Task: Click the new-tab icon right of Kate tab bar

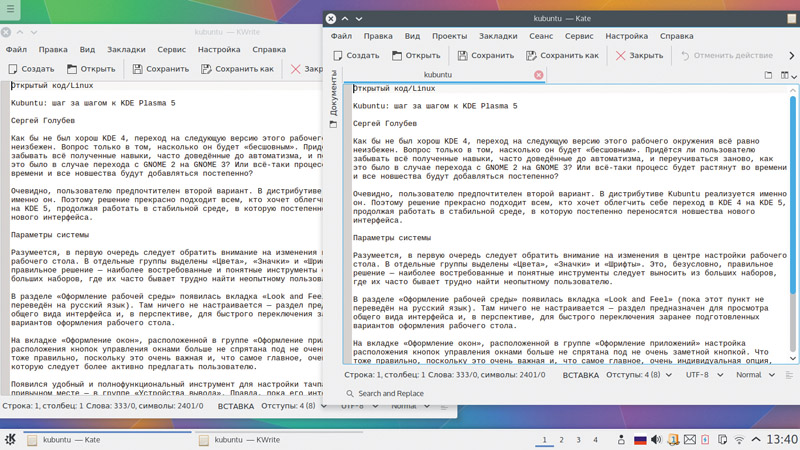Action: point(768,75)
